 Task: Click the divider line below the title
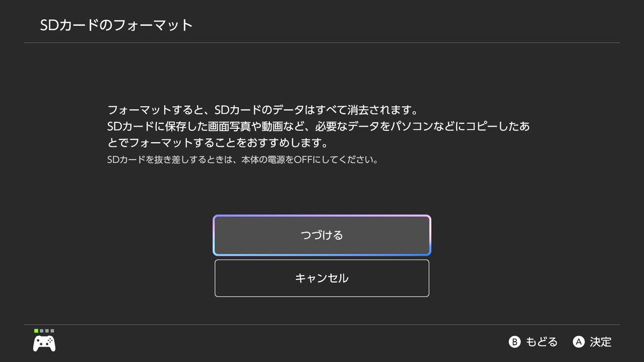[322, 43]
